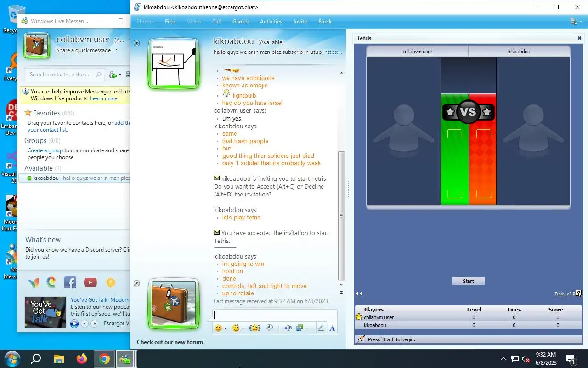Open the change font icon (AB) in chat
588x368 pixels.
click(x=288, y=328)
